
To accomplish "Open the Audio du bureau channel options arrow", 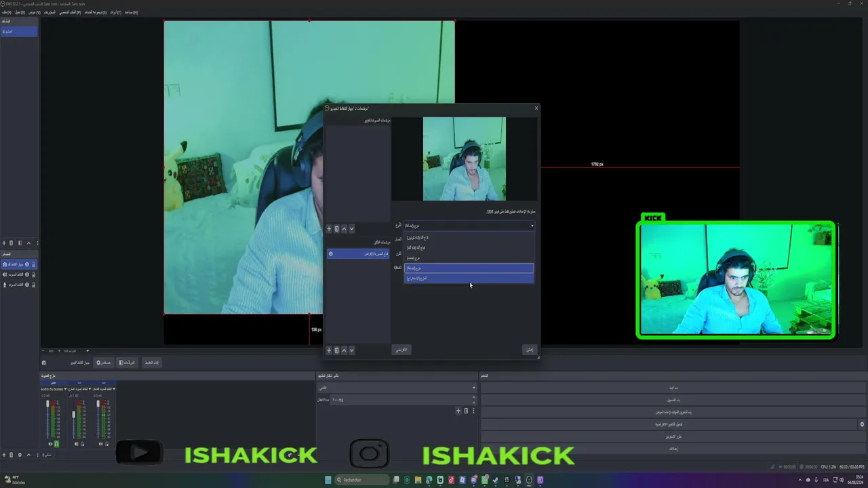I will tap(66, 389).
